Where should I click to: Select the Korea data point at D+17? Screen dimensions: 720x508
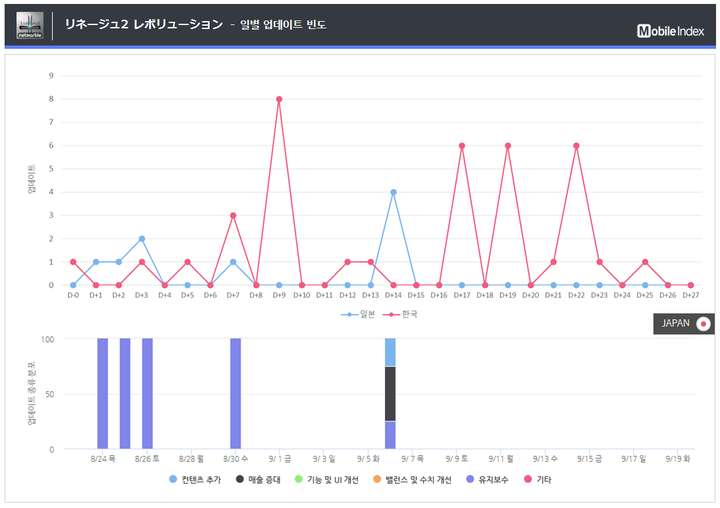[462, 146]
